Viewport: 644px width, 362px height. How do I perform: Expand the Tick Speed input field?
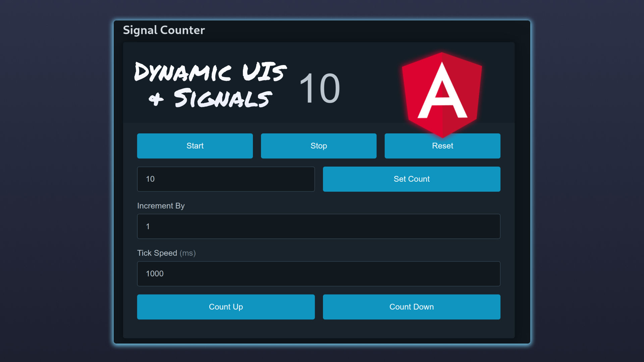coord(318,273)
